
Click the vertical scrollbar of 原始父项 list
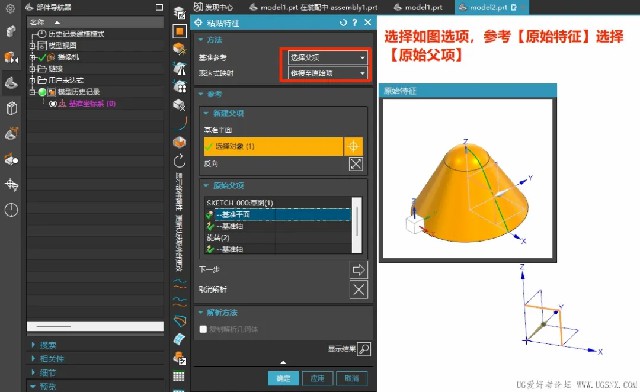[356, 225]
